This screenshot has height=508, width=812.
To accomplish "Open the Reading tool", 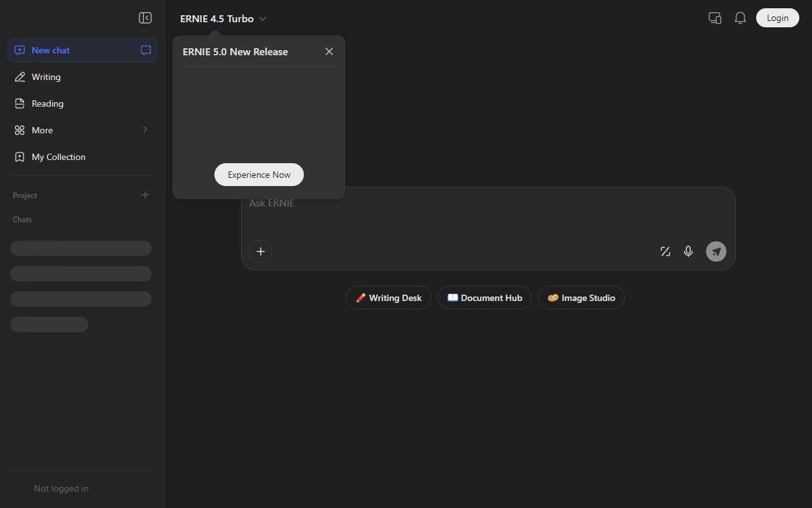I will coord(47,104).
